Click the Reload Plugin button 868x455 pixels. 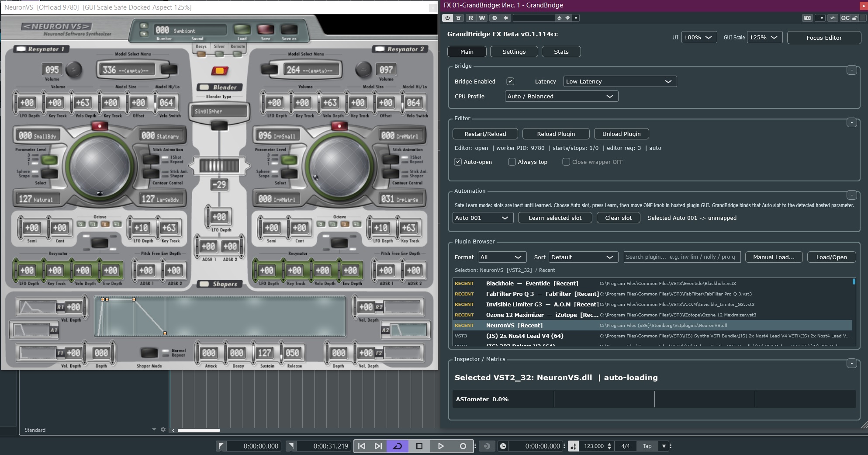coord(556,134)
